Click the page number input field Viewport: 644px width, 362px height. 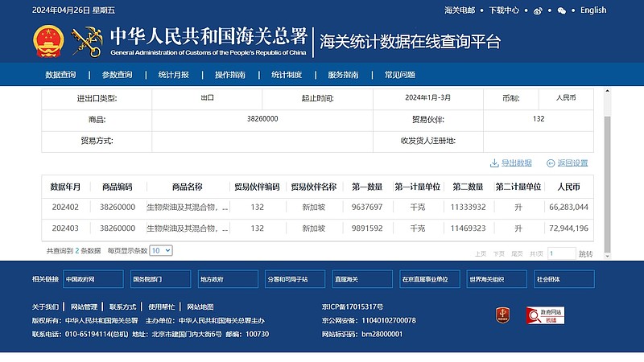562,253
